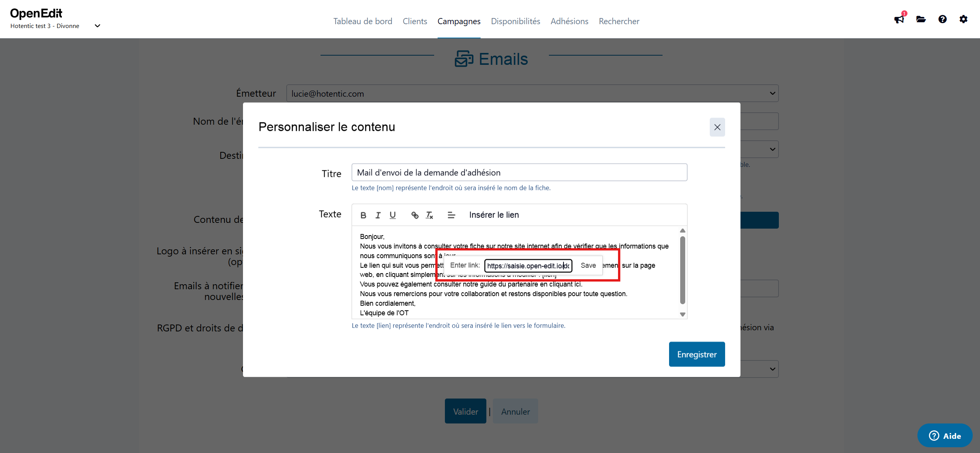Apply bold formatting in the text editor
This screenshot has width=980, height=453.
point(363,215)
